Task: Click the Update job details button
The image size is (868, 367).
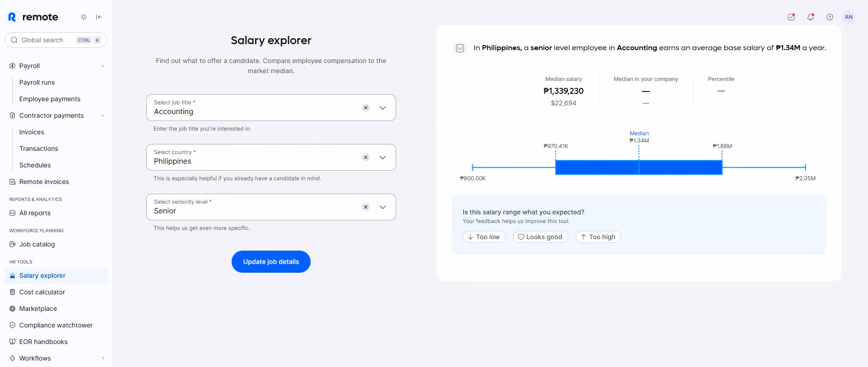Action: click(271, 262)
